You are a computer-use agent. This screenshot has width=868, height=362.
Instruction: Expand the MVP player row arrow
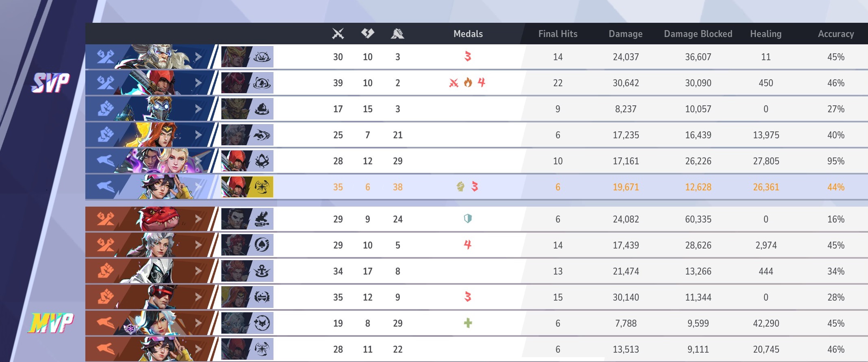tap(198, 323)
